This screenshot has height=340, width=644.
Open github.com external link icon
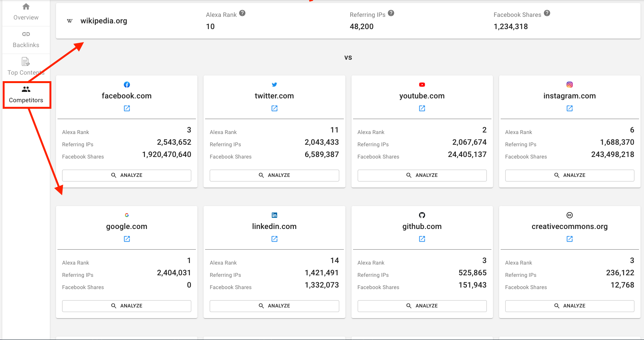(x=422, y=239)
